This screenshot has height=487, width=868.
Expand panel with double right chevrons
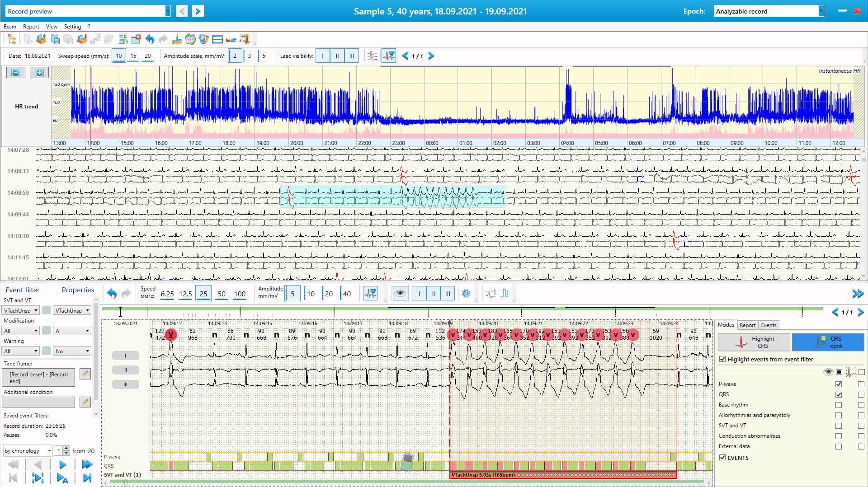coord(858,294)
